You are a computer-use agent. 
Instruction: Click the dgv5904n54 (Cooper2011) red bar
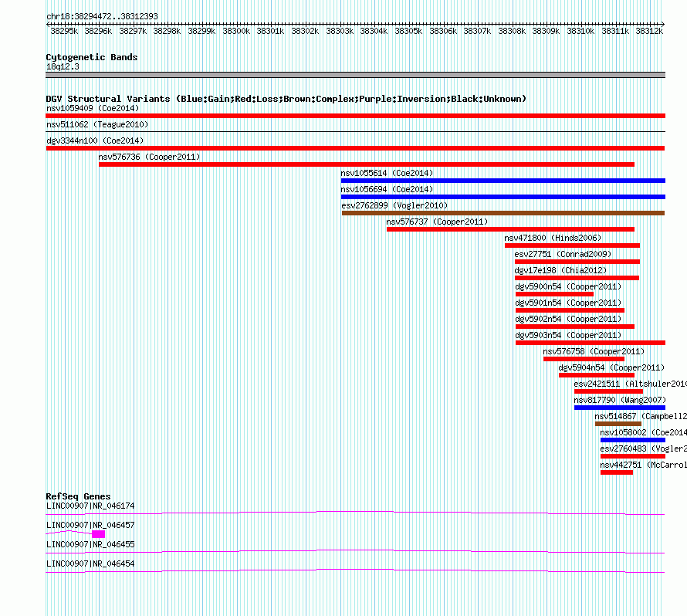point(597,375)
